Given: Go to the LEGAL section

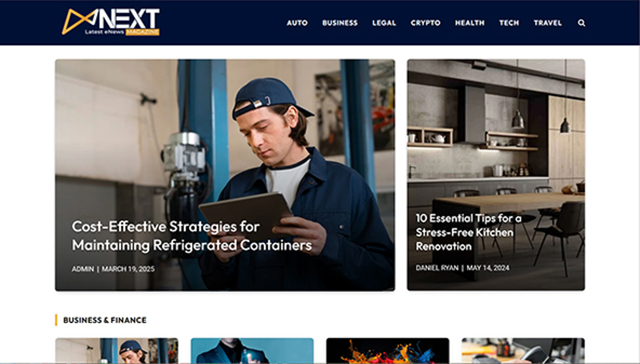Looking at the screenshot, I should pos(384,23).
